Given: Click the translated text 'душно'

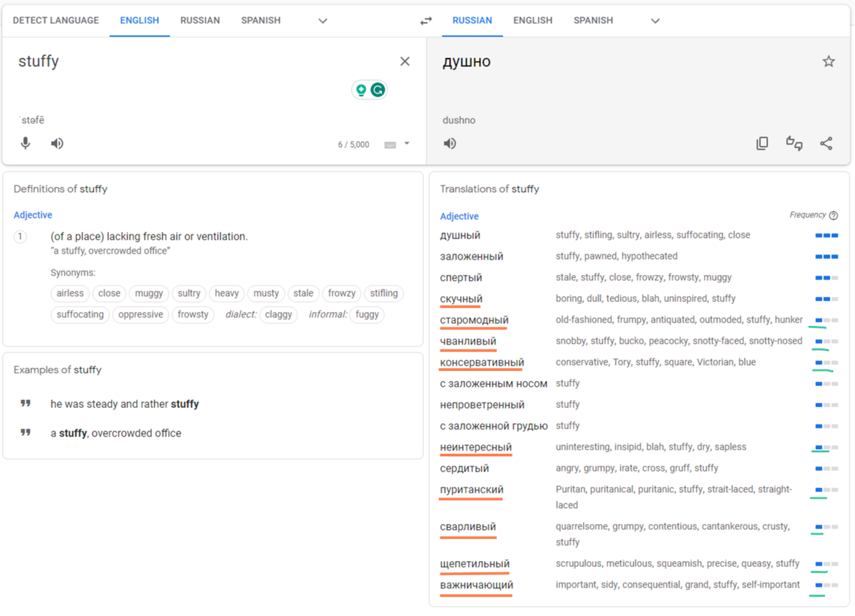Looking at the screenshot, I should point(467,62).
